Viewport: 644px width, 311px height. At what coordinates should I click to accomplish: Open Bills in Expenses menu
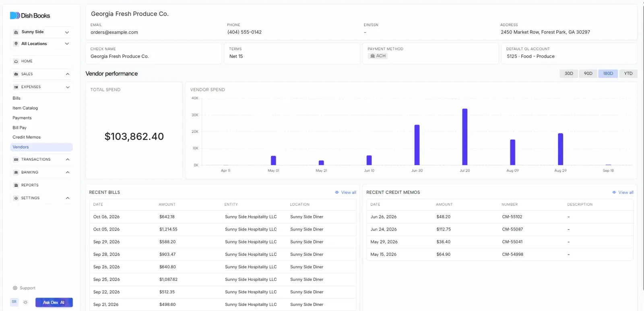(x=17, y=98)
